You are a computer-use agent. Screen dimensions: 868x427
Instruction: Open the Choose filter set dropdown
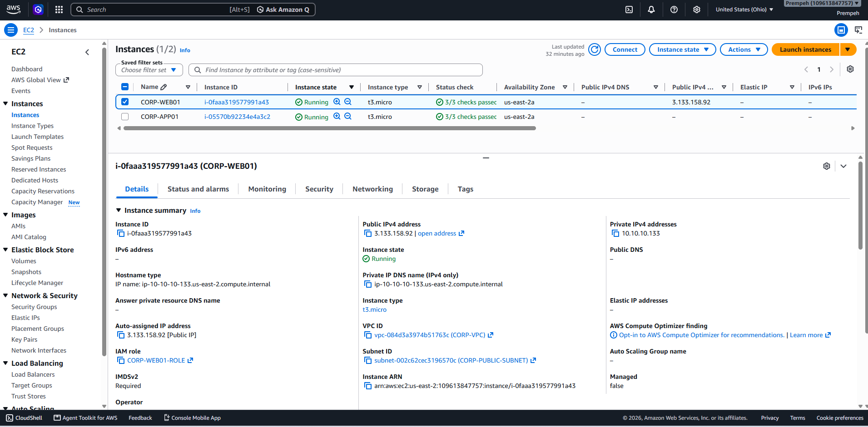(x=149, y=70)
